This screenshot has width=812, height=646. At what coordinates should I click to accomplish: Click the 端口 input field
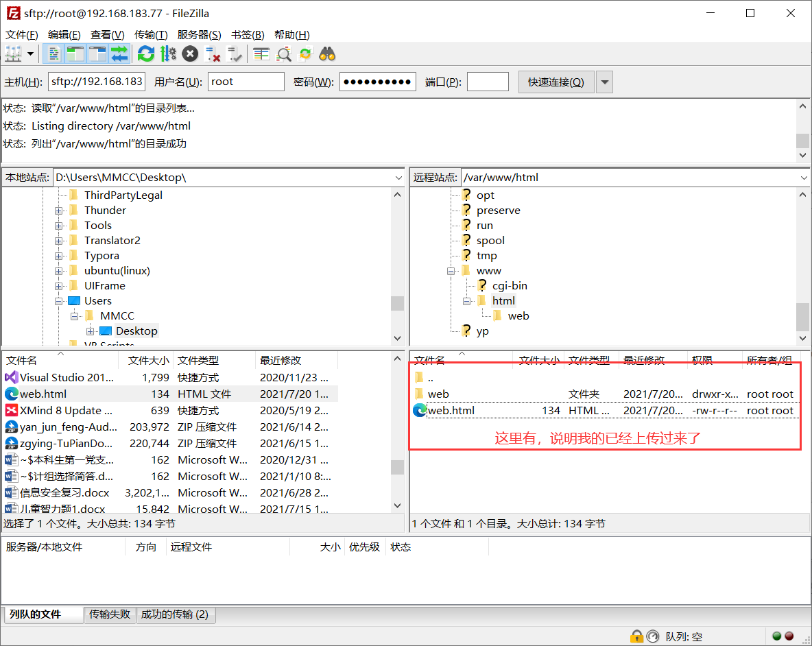(x=487, y=81)
